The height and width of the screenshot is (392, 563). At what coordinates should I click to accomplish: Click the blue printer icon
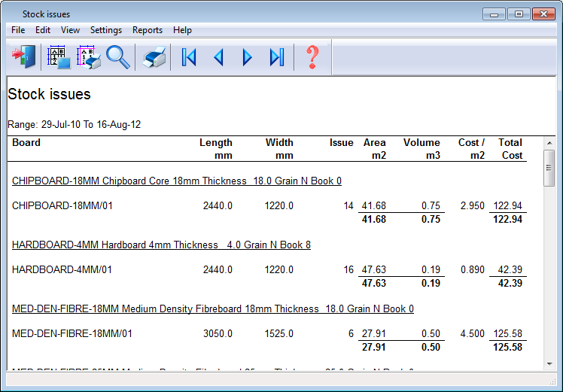point(154,56)
